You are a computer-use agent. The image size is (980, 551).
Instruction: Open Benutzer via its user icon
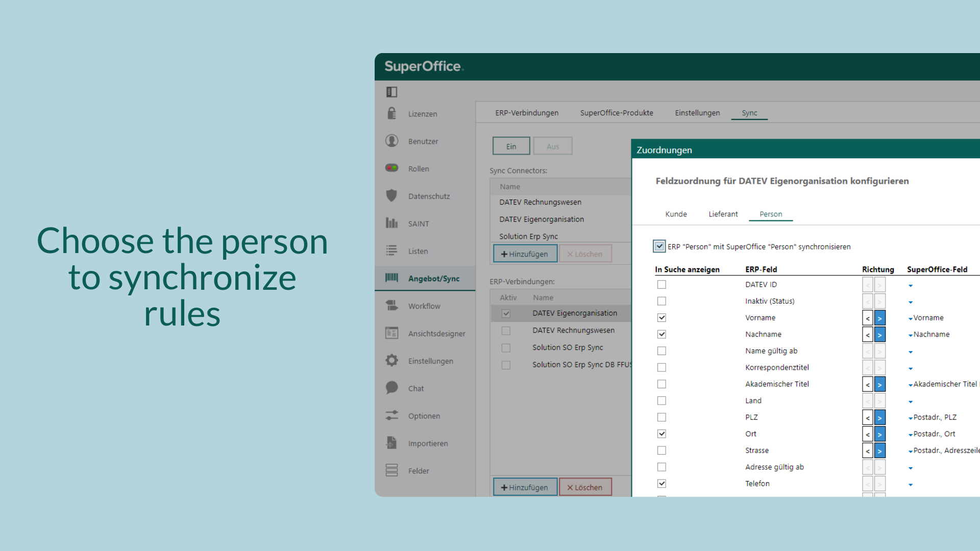[x=391, y=141]
